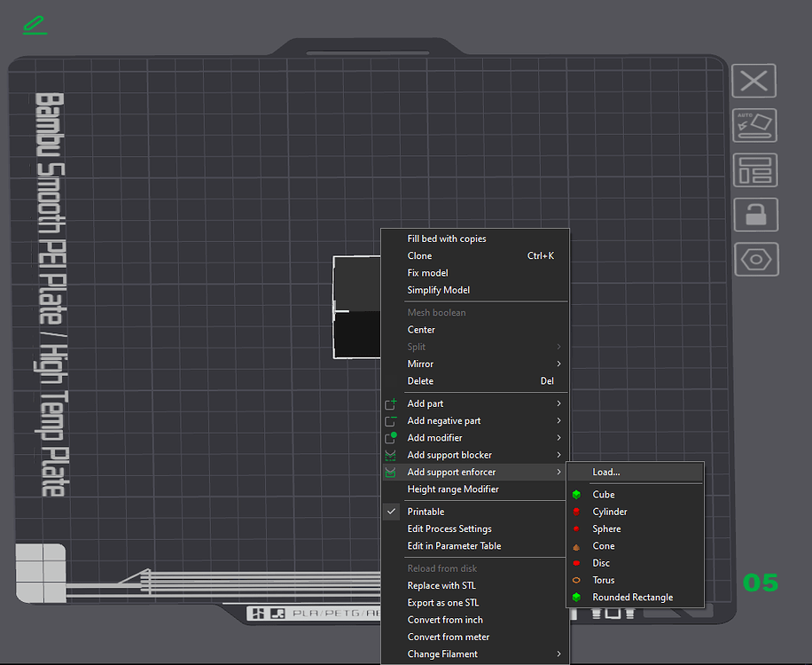
Task: Click the green Rounded Rectangle icon
Action: [576, 597]
